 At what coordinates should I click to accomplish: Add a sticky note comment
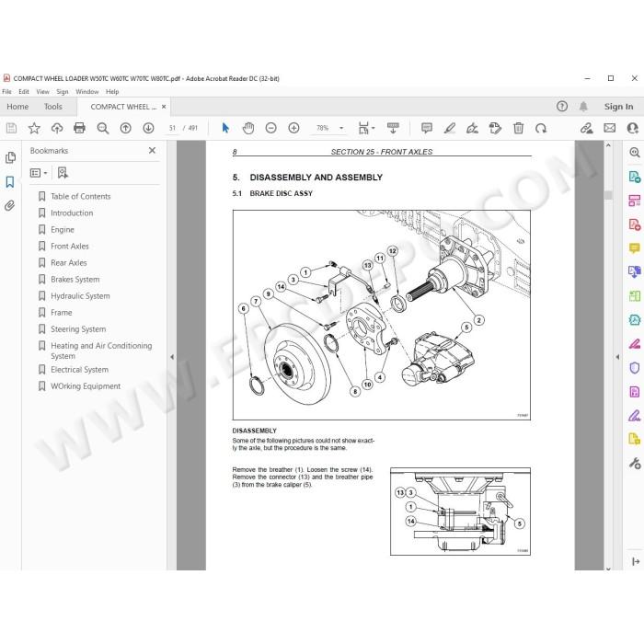pos(427,128)
